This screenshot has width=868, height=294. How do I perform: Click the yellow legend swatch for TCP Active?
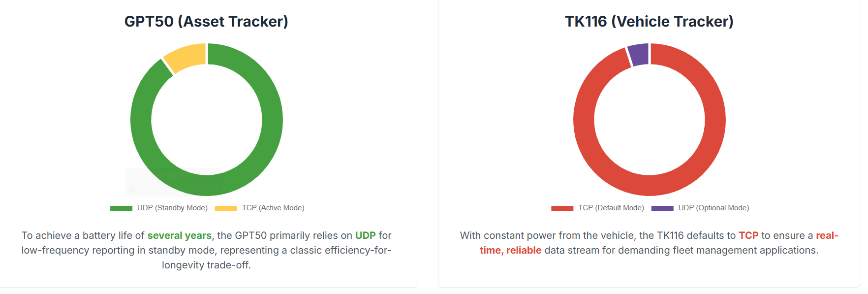(226, 208)
